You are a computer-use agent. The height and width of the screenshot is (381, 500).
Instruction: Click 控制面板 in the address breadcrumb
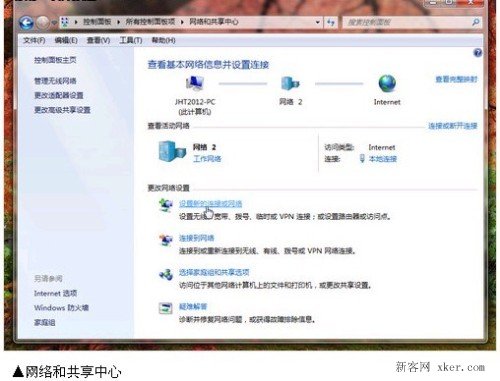click(x=97, y=22)
